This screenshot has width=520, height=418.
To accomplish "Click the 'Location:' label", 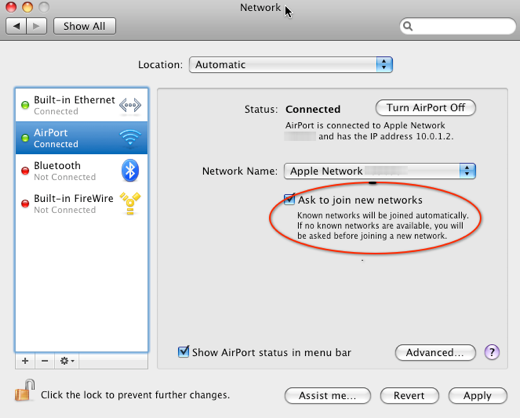I will (160, 65).
